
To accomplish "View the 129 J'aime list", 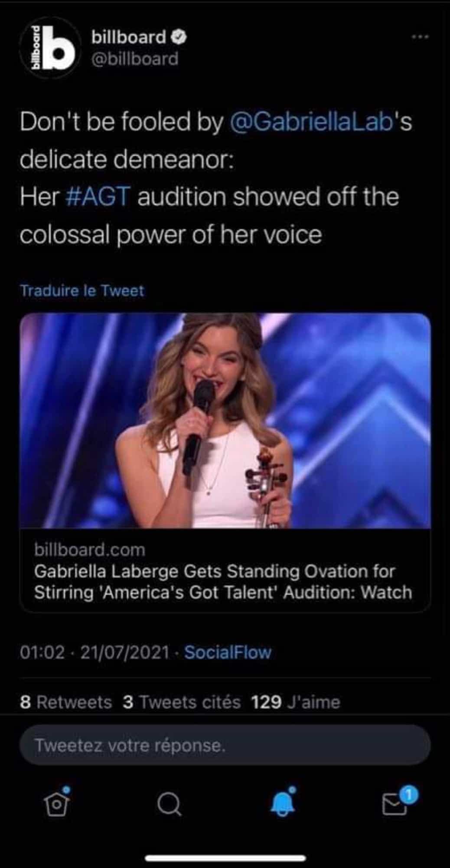I will 296,702.
